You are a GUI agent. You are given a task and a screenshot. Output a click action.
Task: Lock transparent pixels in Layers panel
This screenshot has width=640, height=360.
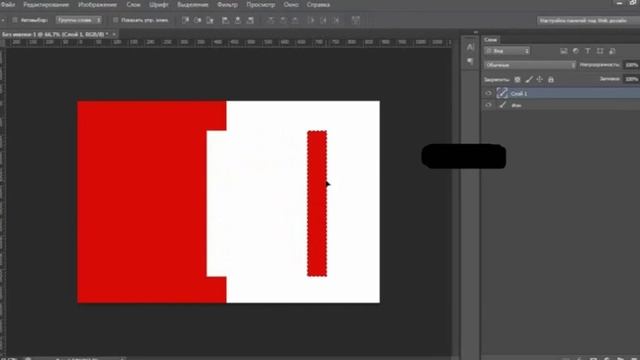(518, 80)
